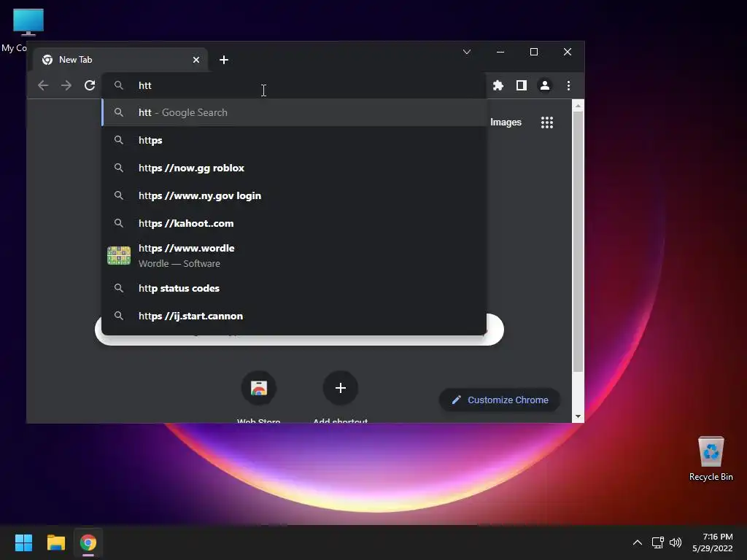Select the Wordle Software suggestion
This screenshot has height=560, width=747.
294,256
